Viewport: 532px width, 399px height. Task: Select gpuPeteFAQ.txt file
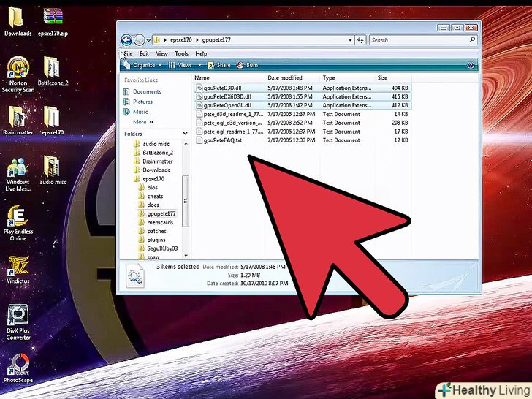pyautogui.click(x=303, y=140)
